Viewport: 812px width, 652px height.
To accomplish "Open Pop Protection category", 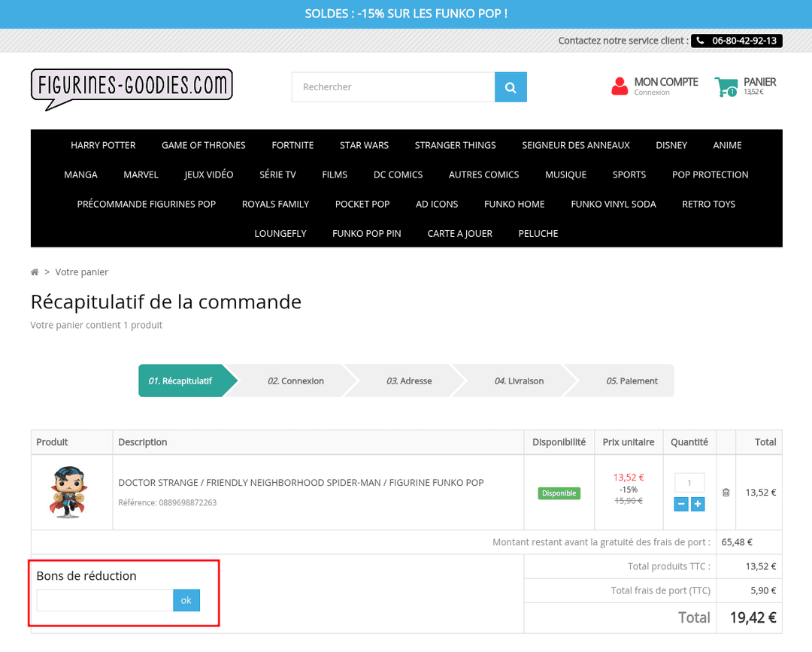I will (710, 174).
